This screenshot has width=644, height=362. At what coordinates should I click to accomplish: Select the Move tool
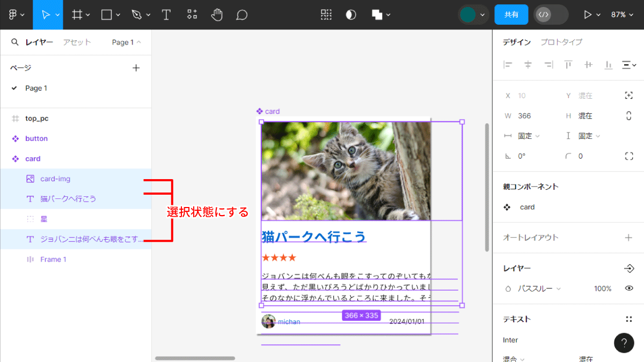click(x=46, y=14)
